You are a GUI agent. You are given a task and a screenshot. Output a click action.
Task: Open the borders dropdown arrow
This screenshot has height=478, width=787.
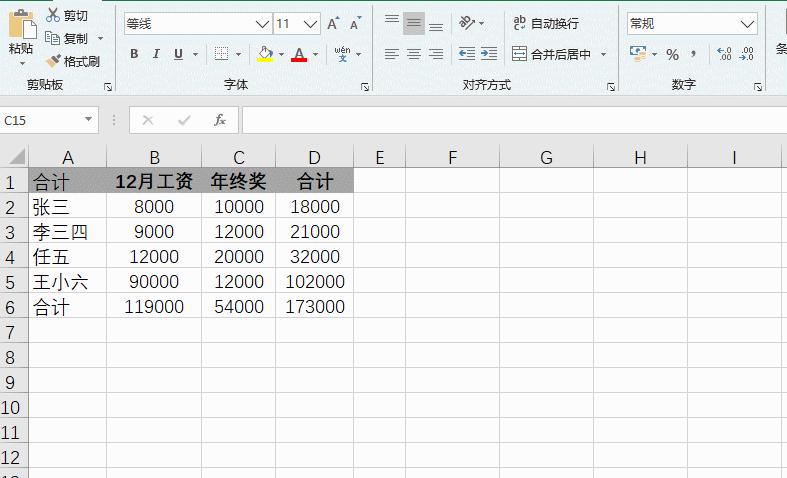238,54
